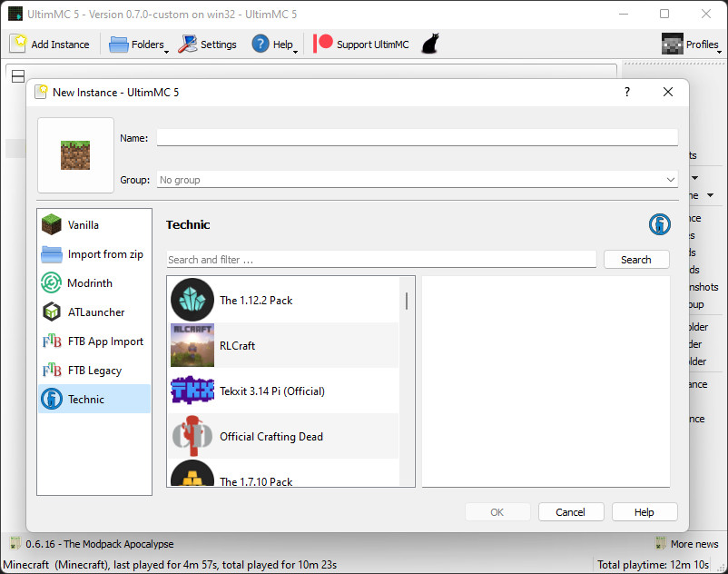Select the Tekxit 3.14 Pi modpack
This screenshot has height=574, width=728.
tap(283, 391)
